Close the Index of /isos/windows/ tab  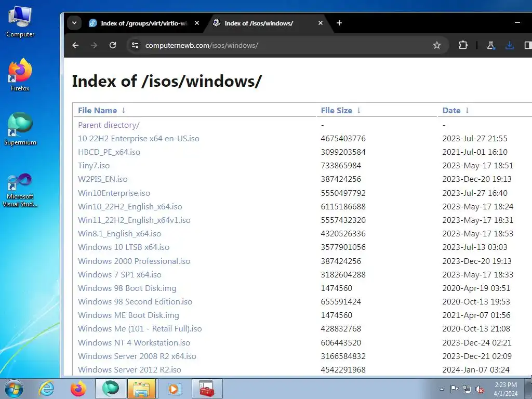[x=320, y=23]
